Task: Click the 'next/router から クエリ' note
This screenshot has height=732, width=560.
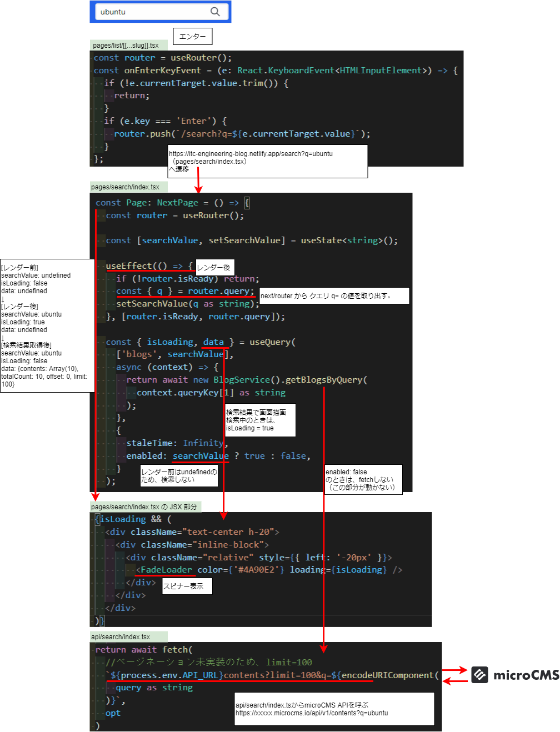Action: [x=334, y=296]
